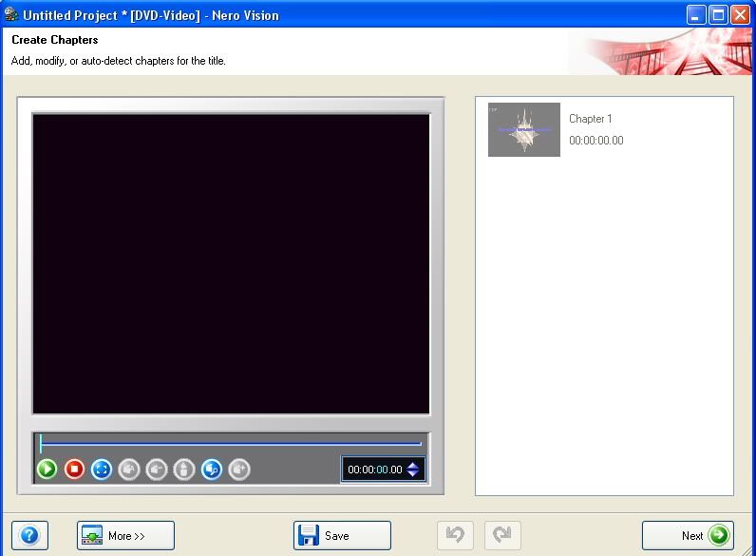Click the greyed remove chapter minus icon

(157, 470)
